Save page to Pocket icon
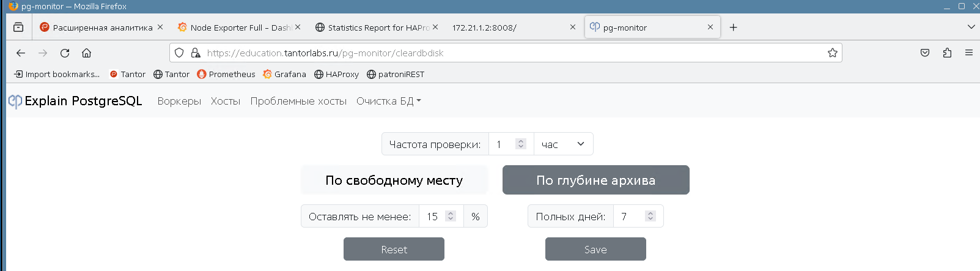Viewport: 980px width, 271px height. point(925,53)
